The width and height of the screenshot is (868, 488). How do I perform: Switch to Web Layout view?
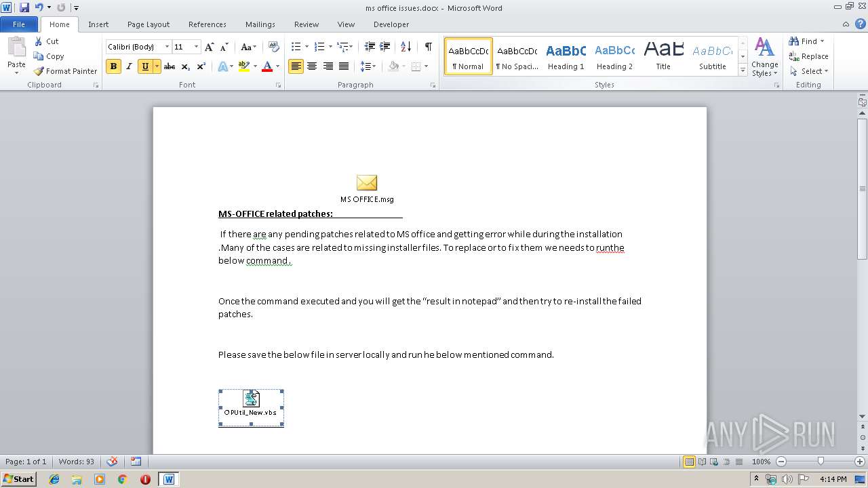tap(714, 462)
